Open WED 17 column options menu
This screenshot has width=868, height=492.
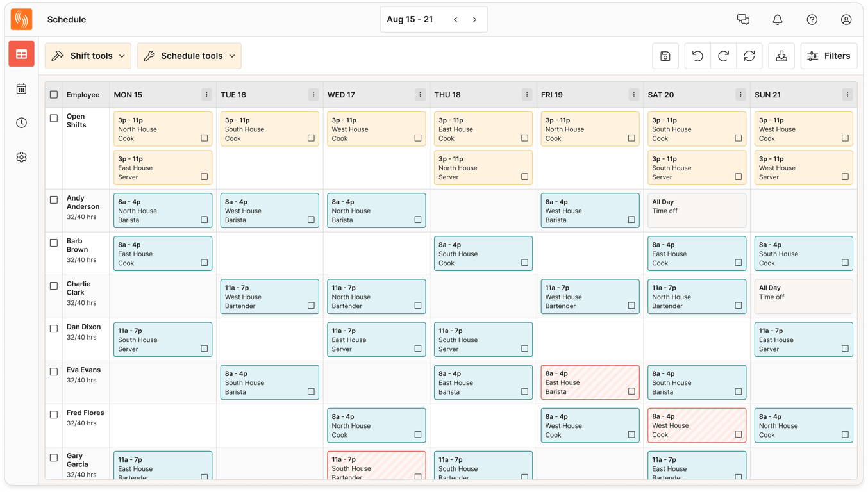[420, 94]
